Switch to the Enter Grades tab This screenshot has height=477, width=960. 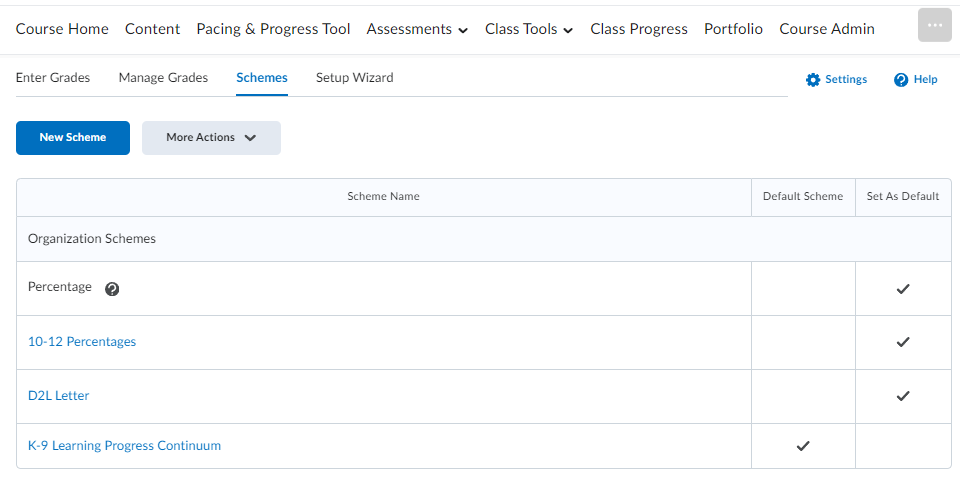click(53, 78)
